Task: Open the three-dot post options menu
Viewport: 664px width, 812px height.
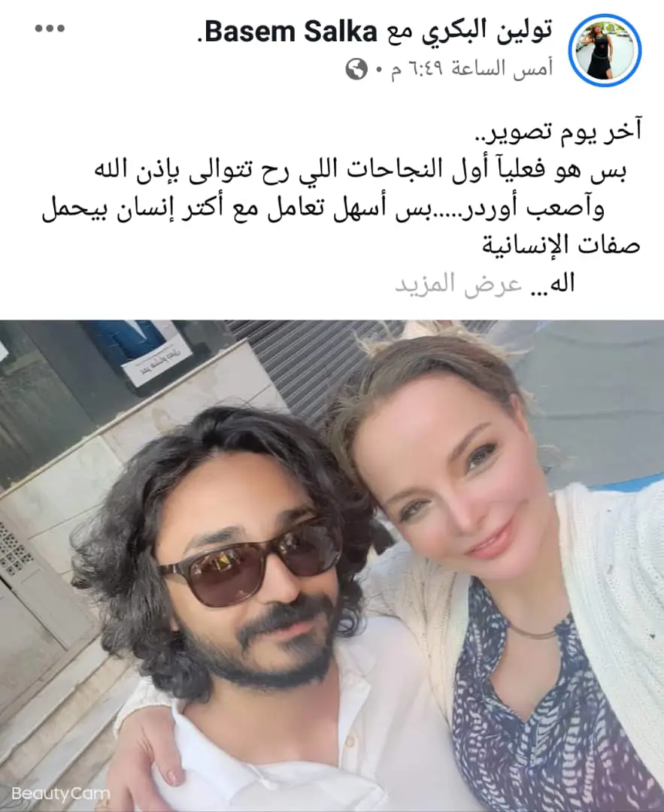Action: click(x=50, y=29)
